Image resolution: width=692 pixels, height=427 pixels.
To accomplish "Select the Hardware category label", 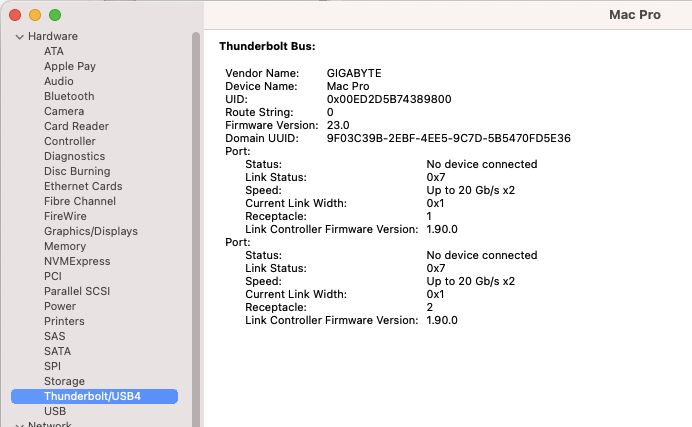I will click(x=53, y=36).
